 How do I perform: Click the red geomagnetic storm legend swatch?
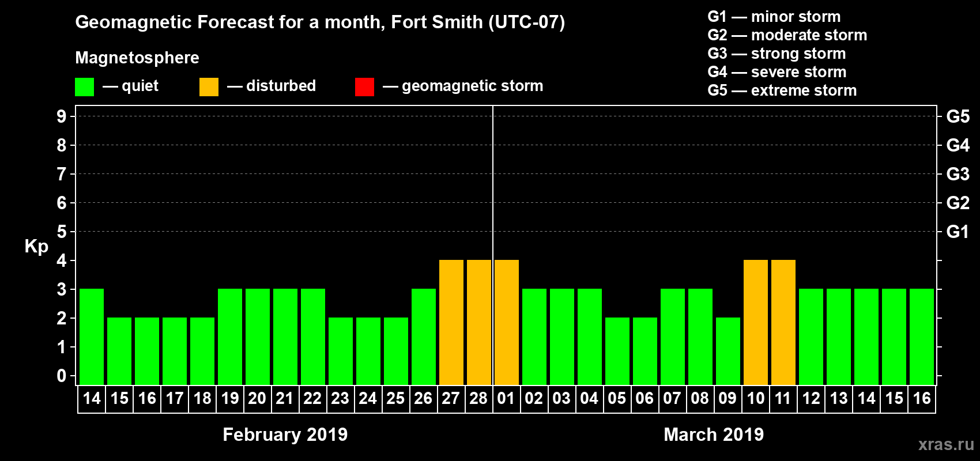364,87
